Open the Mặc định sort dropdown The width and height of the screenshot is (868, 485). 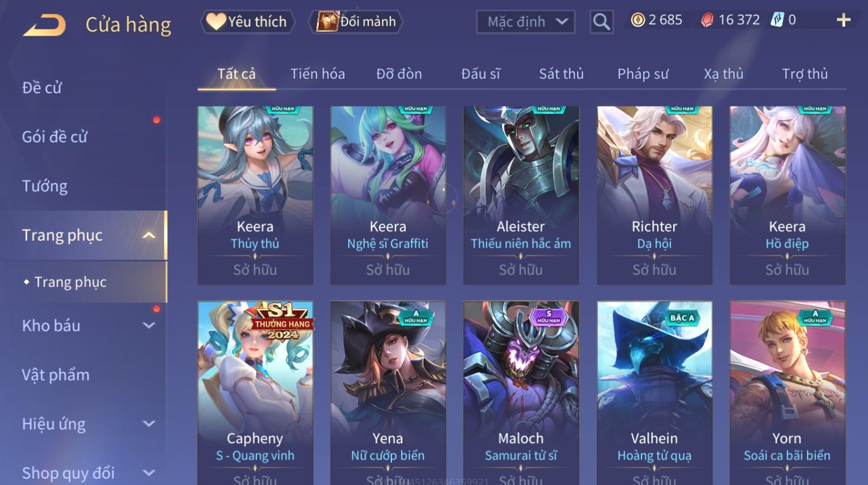point(526,22)
